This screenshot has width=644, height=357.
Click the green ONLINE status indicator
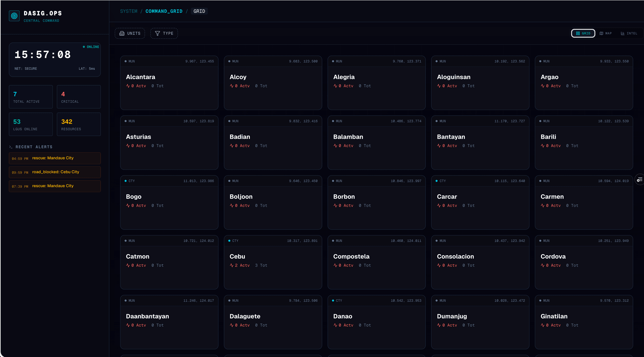tap(91, 47)
